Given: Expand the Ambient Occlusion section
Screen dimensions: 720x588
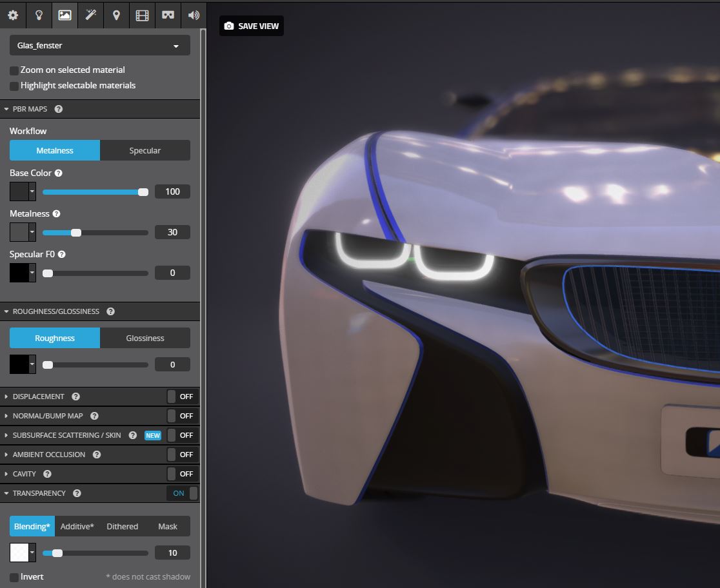Looking at the screenshot, I should point(6,455).
